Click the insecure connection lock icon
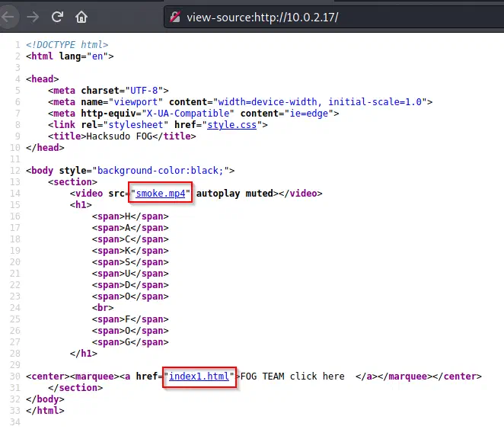Image resolution: width=504 pixels, height=439 pixels. click(175, 17)
